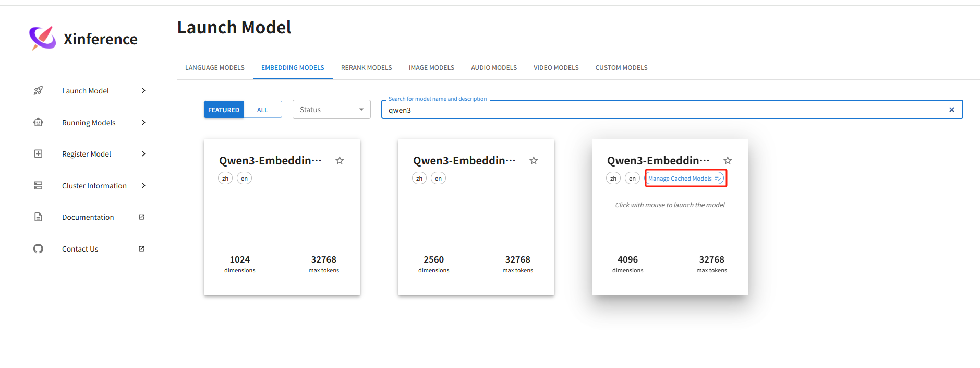
Task: Click the external link icon of Contact Us
Action: pyautogui.click(x=141, y=249)
